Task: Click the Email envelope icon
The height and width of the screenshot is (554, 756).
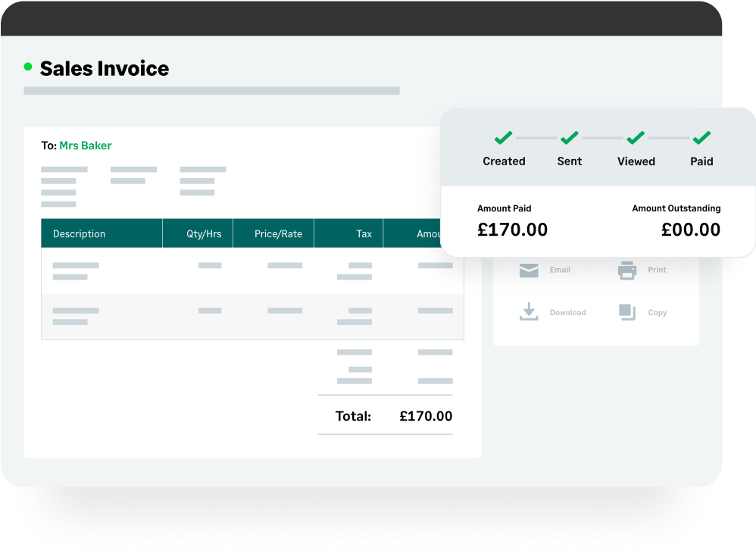Action: point(529,270)
